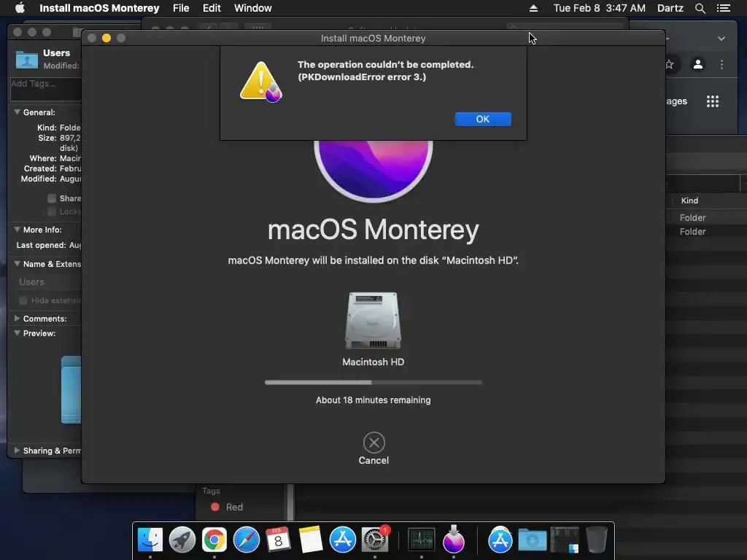Screen dimensions: 747x560
Task: Open the Window menu
Action: coord(252,8)
